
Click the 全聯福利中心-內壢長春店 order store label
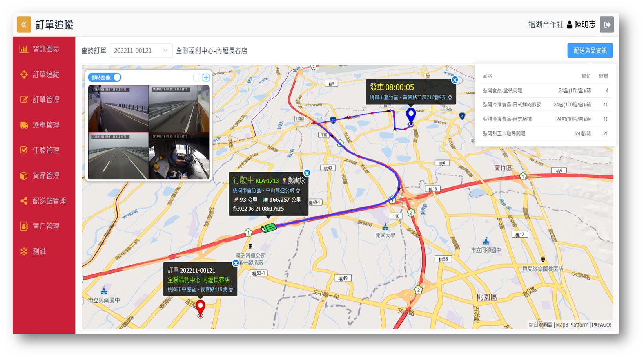coord(212,51)
